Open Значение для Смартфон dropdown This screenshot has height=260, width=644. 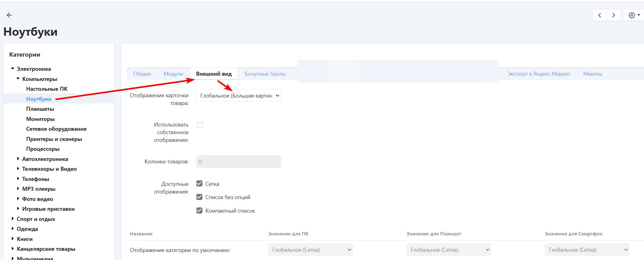(587, 250)
